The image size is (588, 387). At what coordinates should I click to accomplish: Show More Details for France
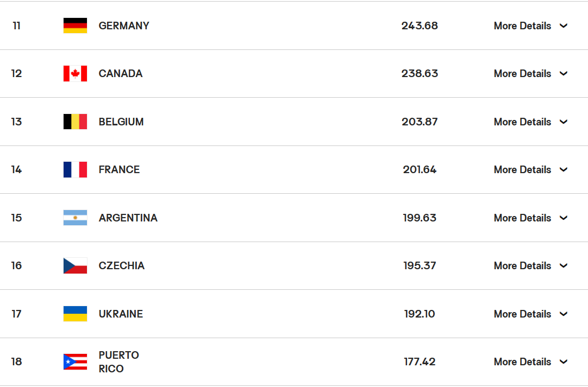tap(530, 170)
